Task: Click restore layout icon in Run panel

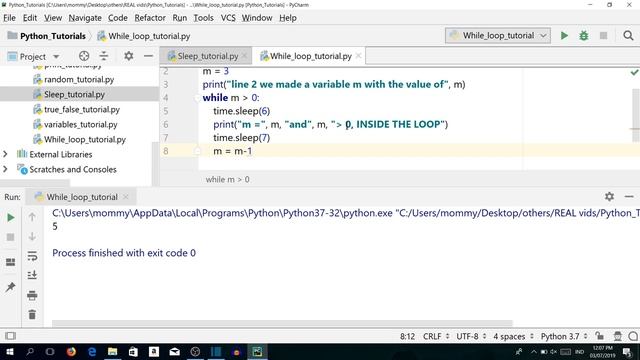Action: pos(11,262)
